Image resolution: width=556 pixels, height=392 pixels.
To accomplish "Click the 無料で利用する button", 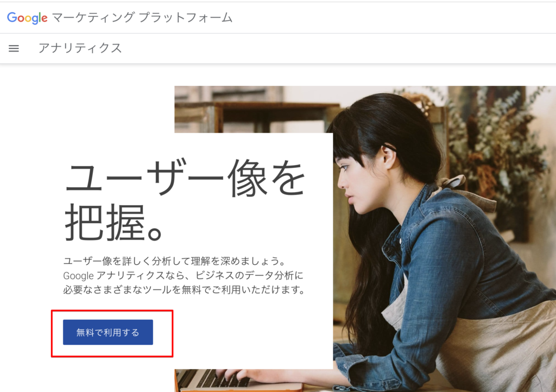I will click(x=108, y=332).
